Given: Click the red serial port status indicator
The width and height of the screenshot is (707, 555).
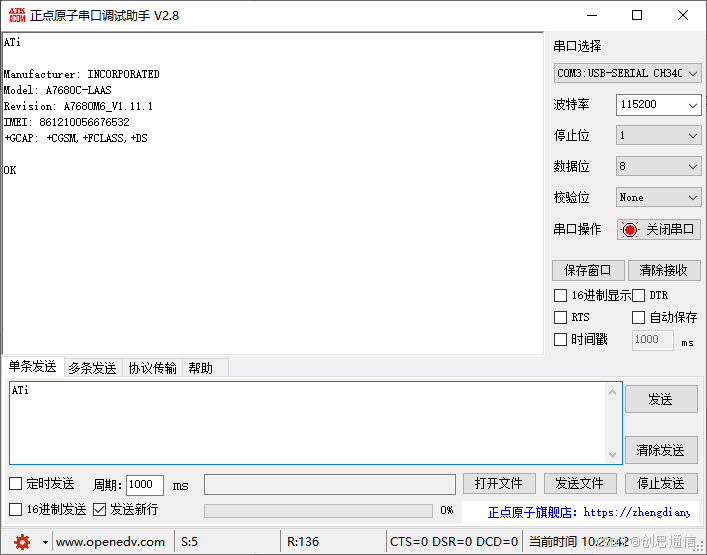Looking at the screenshot, I should coord(630,229).
